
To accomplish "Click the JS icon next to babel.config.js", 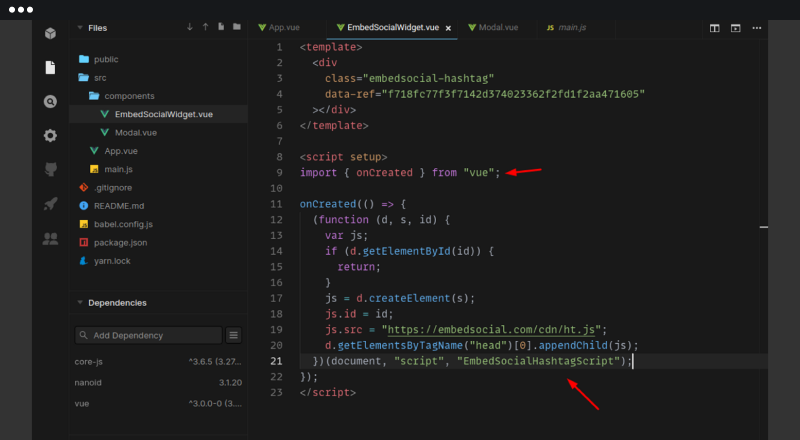I will 84,224.
